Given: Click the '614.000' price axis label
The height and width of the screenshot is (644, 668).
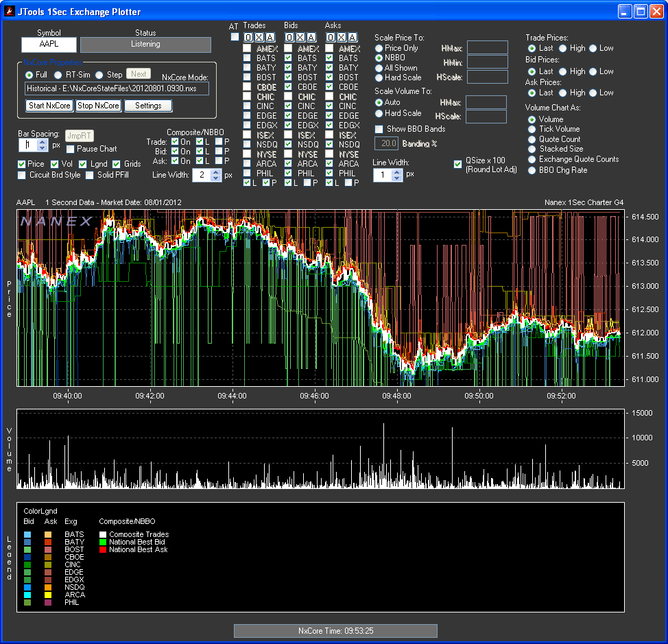Looking at the screenshot, I should tap(645, 240).
